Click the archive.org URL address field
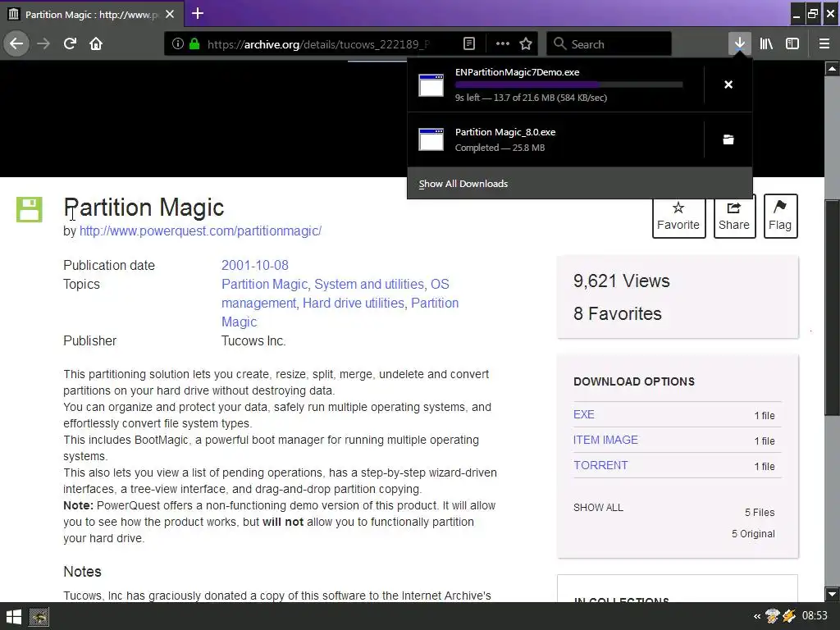 click(x=318, y=44)
